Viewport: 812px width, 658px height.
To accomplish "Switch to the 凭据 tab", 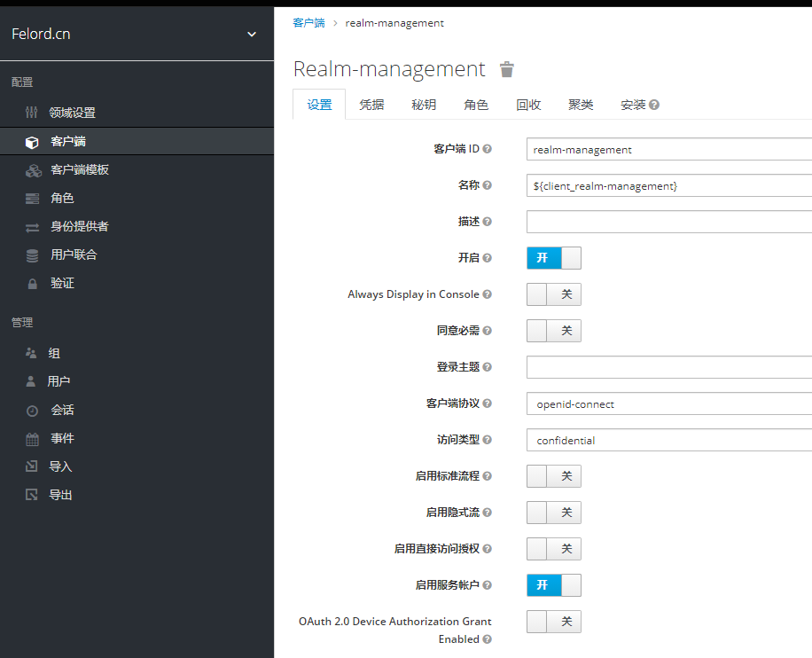I will (x=371, y=105).
